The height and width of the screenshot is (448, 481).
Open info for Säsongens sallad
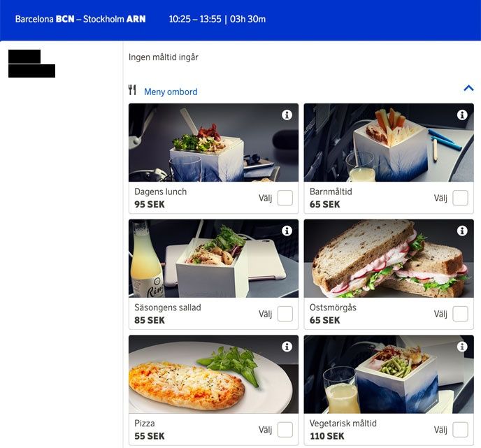point(287,231)
